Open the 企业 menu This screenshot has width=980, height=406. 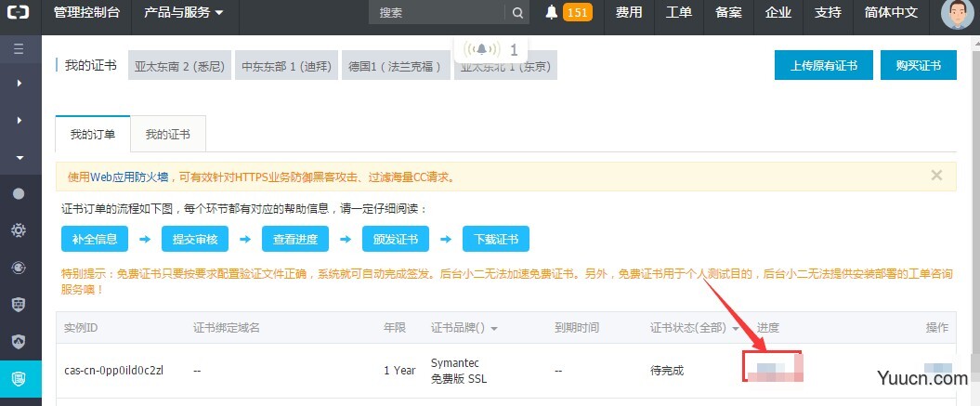(x=778, y=12)
